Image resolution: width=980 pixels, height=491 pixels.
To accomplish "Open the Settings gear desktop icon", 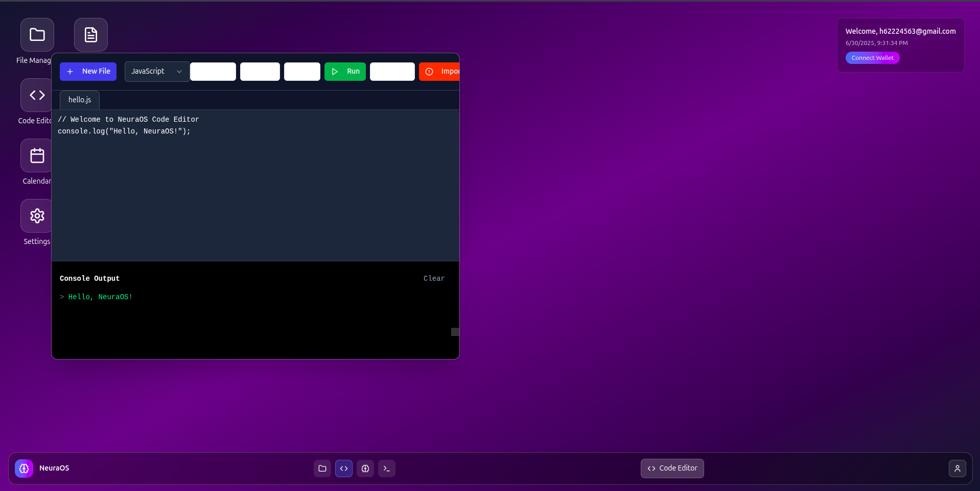I will (36, 216).
